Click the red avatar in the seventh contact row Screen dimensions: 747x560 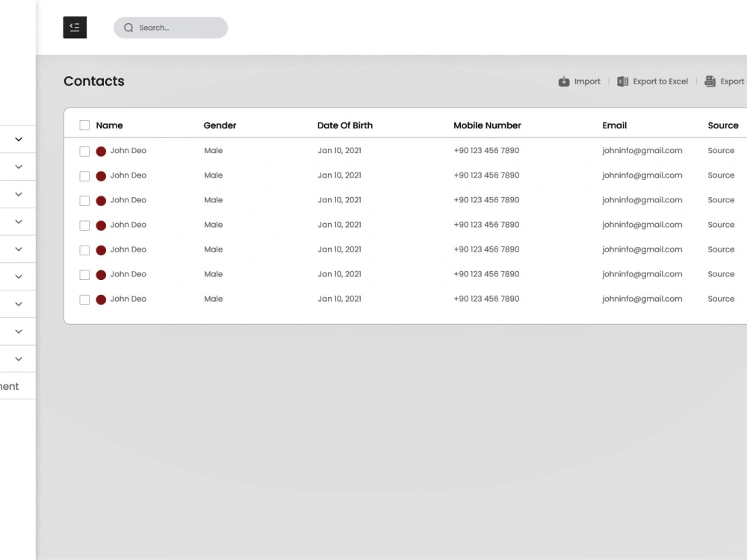[x=101, y=300]
